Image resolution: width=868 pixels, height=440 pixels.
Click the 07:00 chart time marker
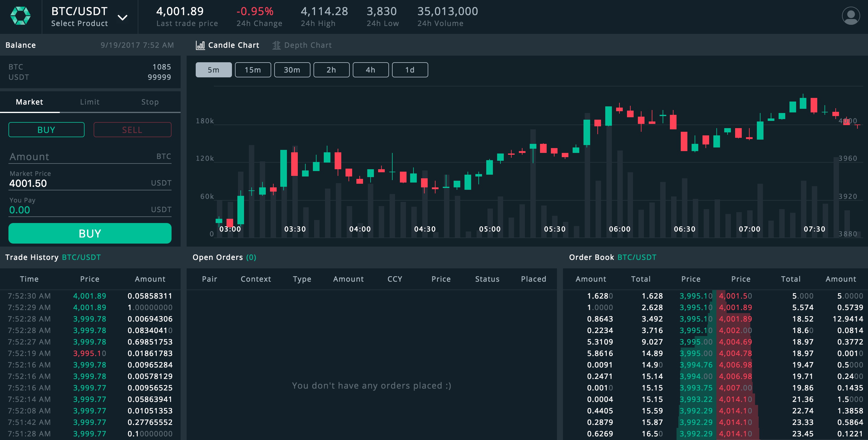pyautogui.click(x=749, y=229)
